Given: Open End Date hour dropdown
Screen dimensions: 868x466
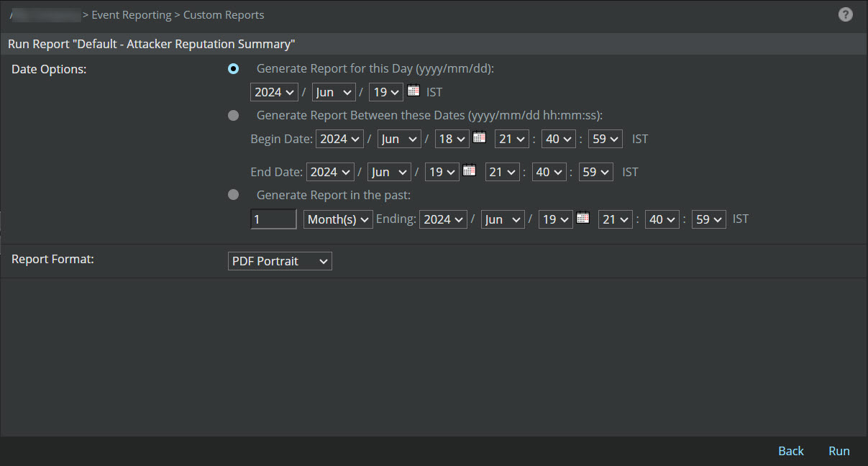Looking at the screenshot, I should point(502,172).
